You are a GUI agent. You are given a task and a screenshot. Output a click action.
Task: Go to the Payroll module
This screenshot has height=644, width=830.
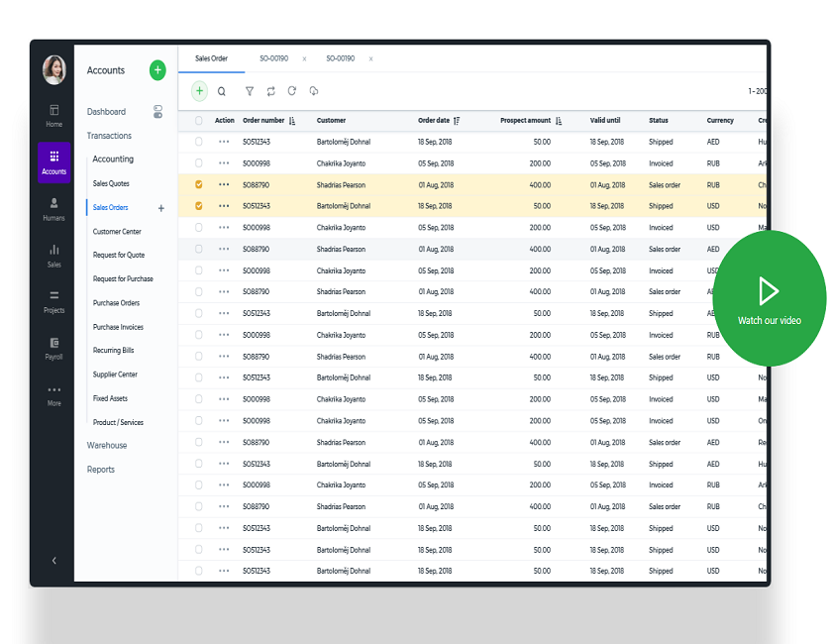[53, 348]
